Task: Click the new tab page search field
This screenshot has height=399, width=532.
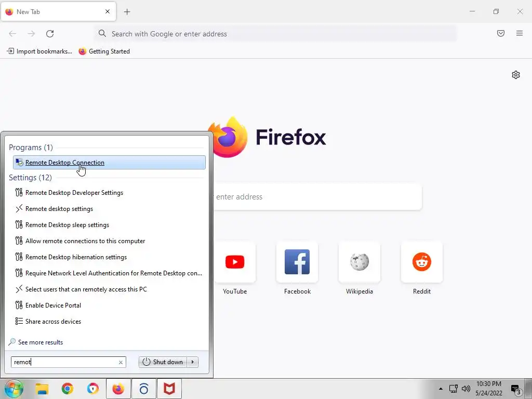Action: point(317,197)
